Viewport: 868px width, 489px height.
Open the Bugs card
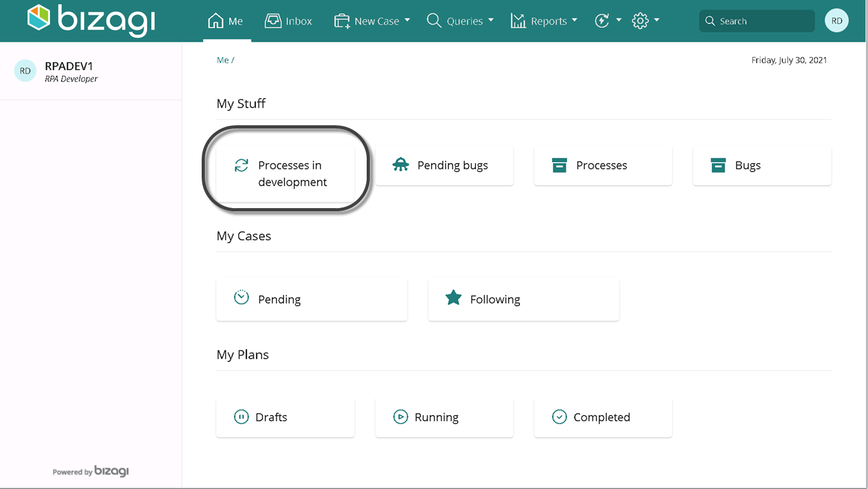762,166
